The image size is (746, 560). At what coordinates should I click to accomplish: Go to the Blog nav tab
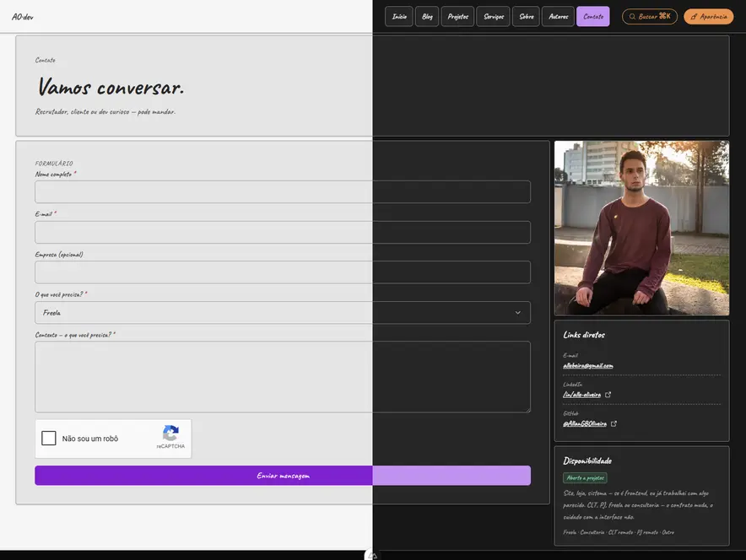pyautogui.click(x=427, y=17)
